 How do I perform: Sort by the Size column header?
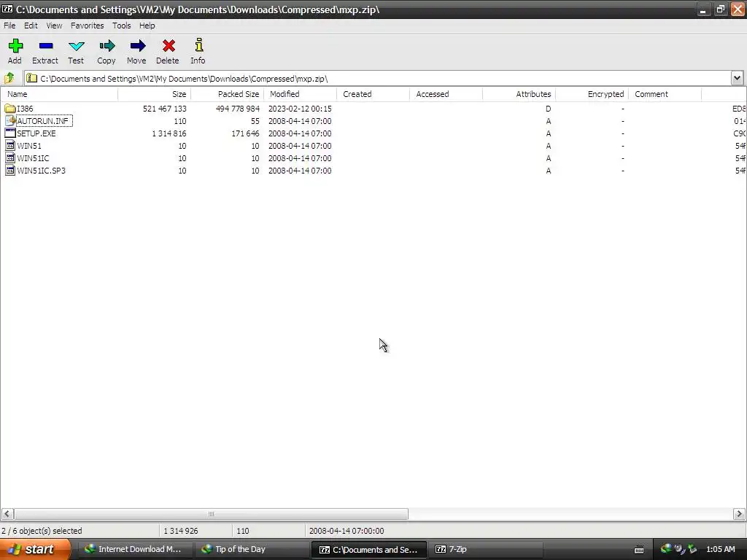pos(155,94)
